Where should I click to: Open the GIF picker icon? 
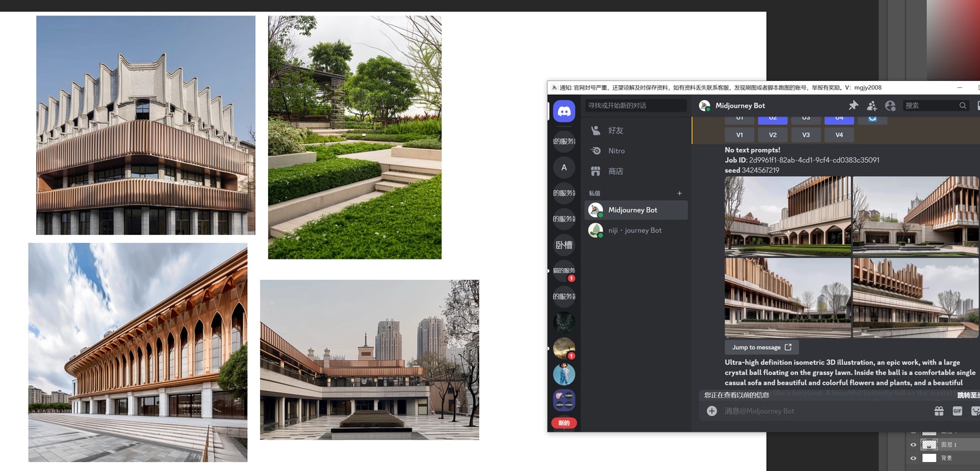tap(957, 411)
